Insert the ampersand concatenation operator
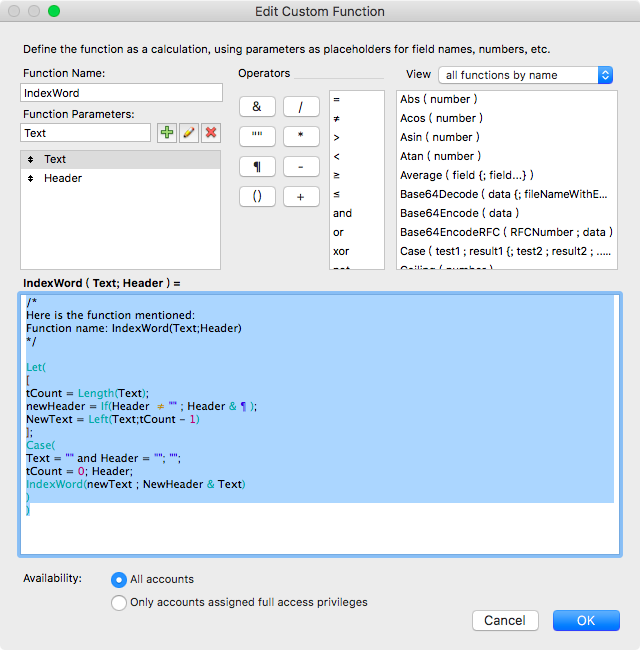Image resolution: width=640 pixels, height=650 pixels. click(257, 107)
